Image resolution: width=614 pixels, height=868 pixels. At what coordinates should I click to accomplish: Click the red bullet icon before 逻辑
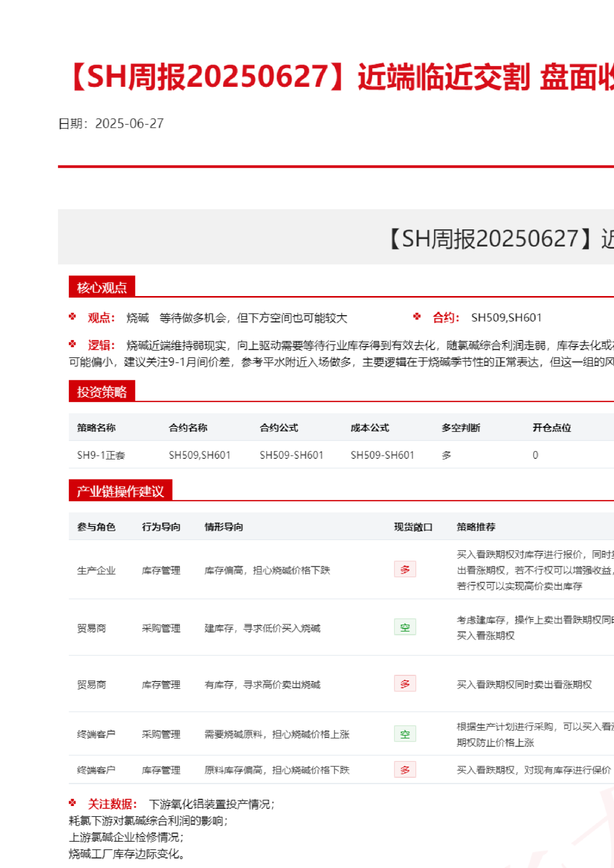tap(72, 344)
